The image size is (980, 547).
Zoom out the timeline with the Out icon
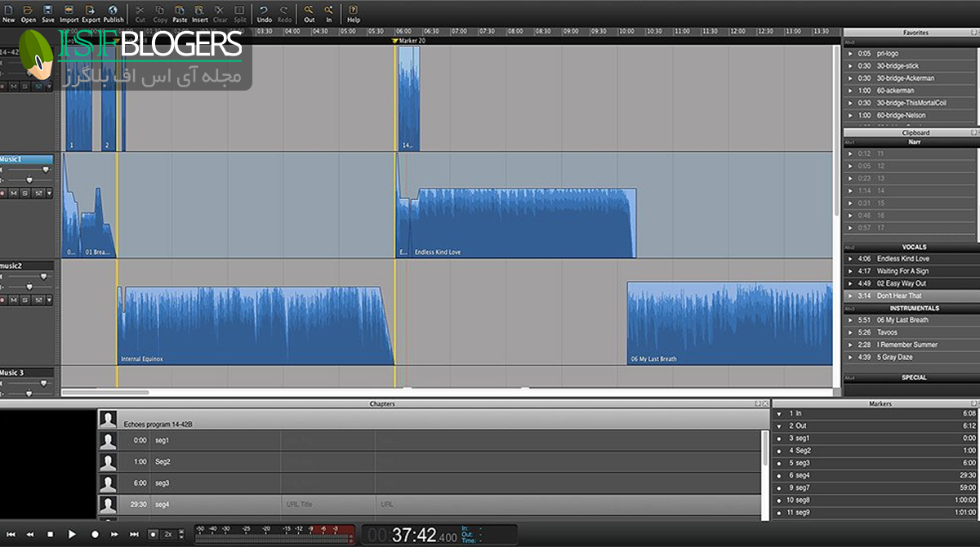310,11
